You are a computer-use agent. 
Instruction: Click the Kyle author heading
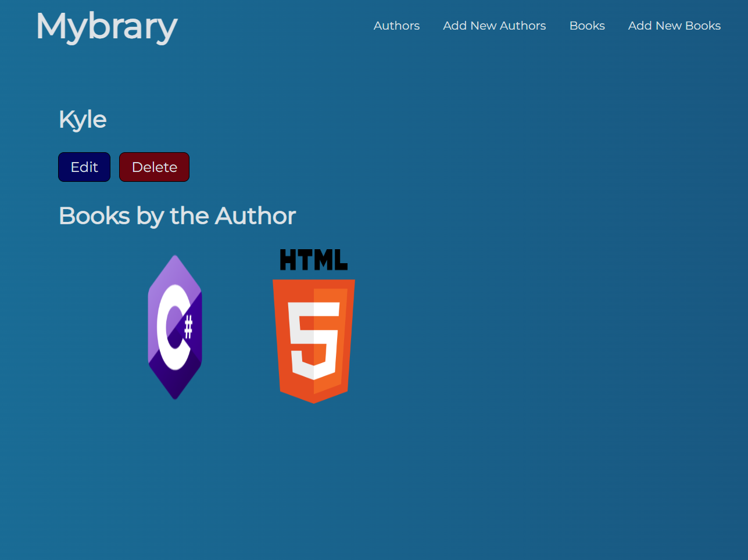point(82,119)
